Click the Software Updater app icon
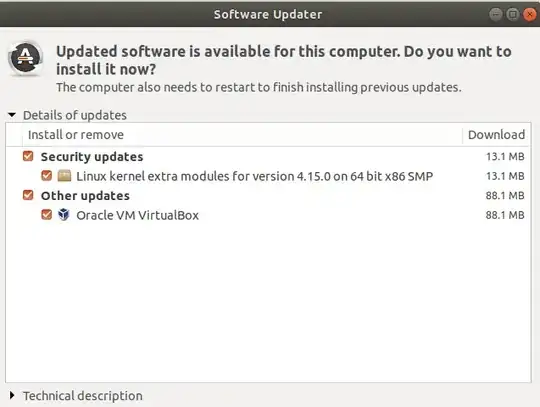Image resolution: width=540 pixels, height=407 pixels. (26, 58)
